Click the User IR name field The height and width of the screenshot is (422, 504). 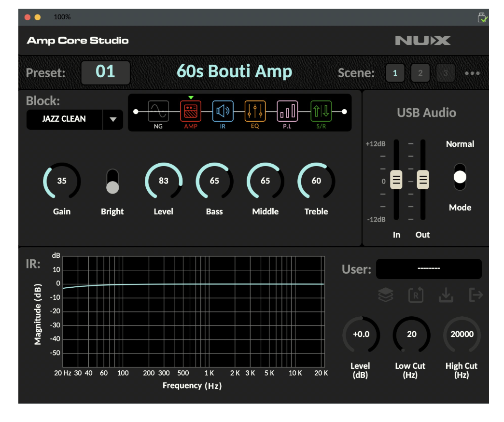click(x=429, y=269)
